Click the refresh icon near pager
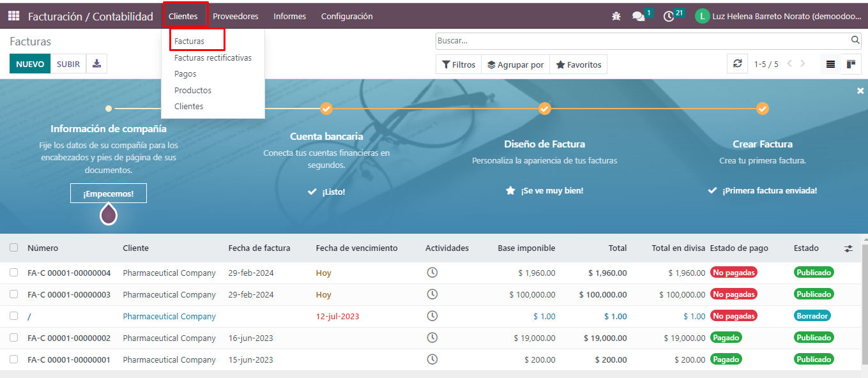Screen dimensions: 868x378 (x=737, y=64)
